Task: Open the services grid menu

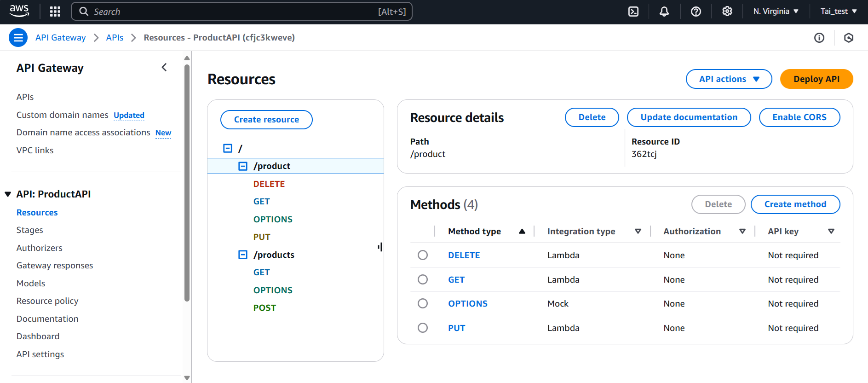Action: tap(55, 12)
